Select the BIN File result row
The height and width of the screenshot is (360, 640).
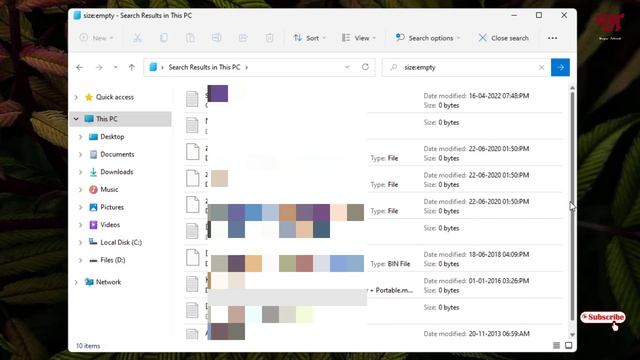click(373, 259)
